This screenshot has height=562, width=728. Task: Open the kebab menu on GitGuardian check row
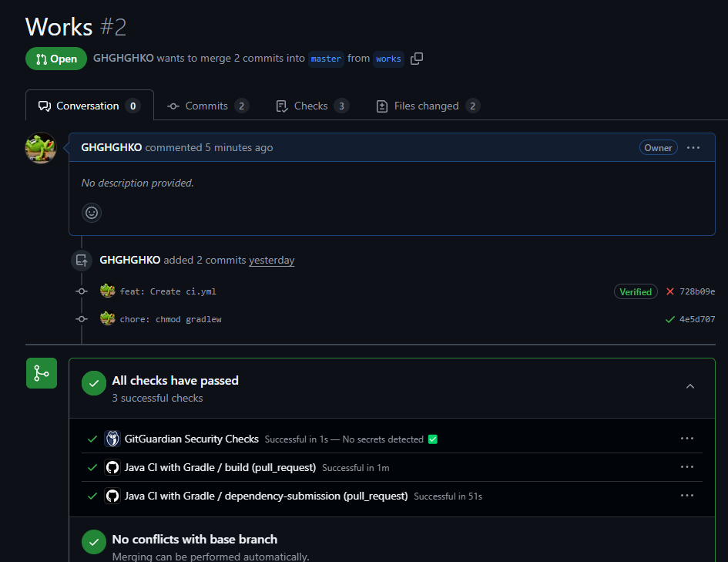click(686, 438)
